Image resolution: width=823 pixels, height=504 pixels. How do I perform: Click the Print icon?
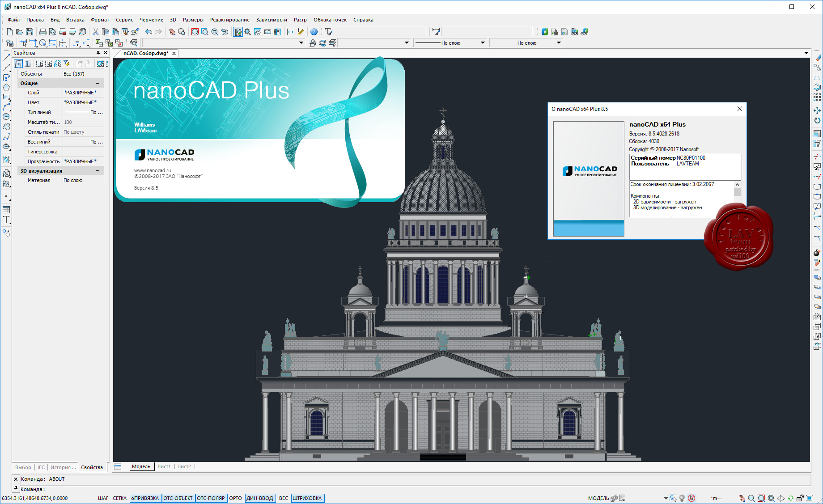[43, 32]
